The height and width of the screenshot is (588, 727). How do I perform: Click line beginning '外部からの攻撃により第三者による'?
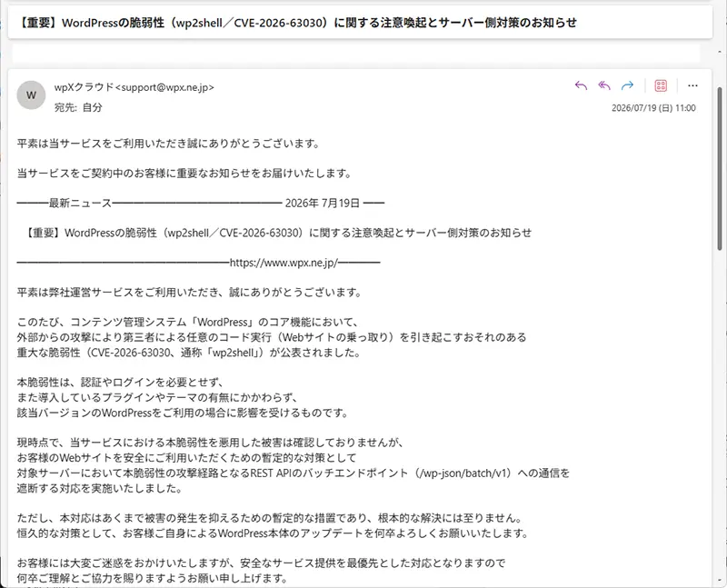pos(272,337)
